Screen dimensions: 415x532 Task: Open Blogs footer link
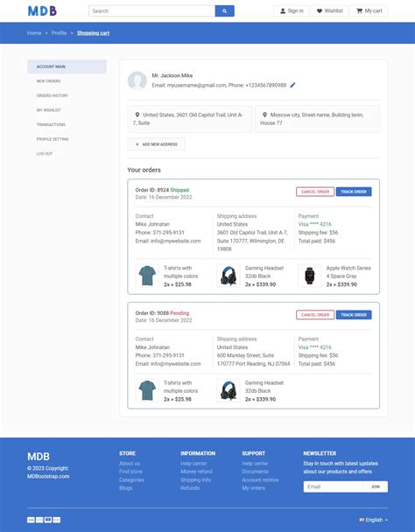point(126,488)
